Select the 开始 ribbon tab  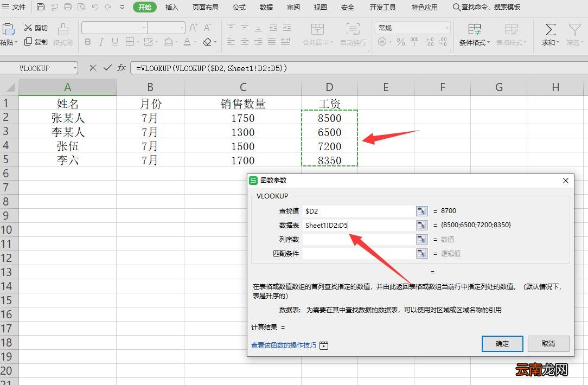145,7
